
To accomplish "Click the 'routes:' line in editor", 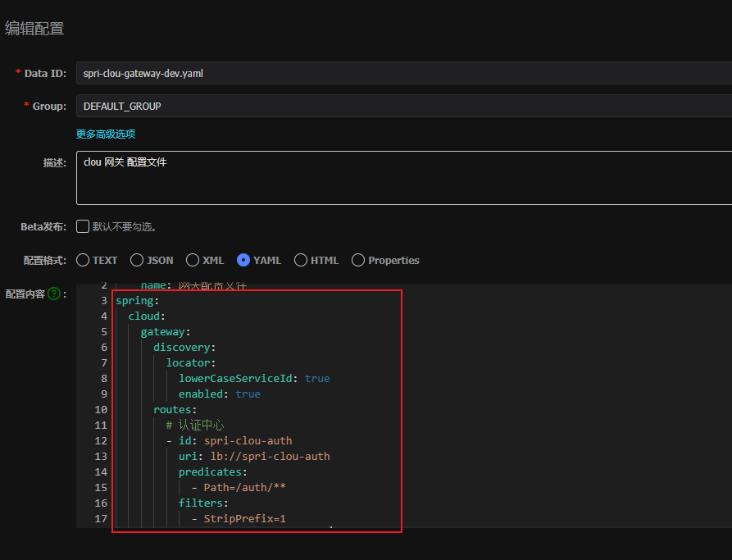I will (x=175, y=409).
